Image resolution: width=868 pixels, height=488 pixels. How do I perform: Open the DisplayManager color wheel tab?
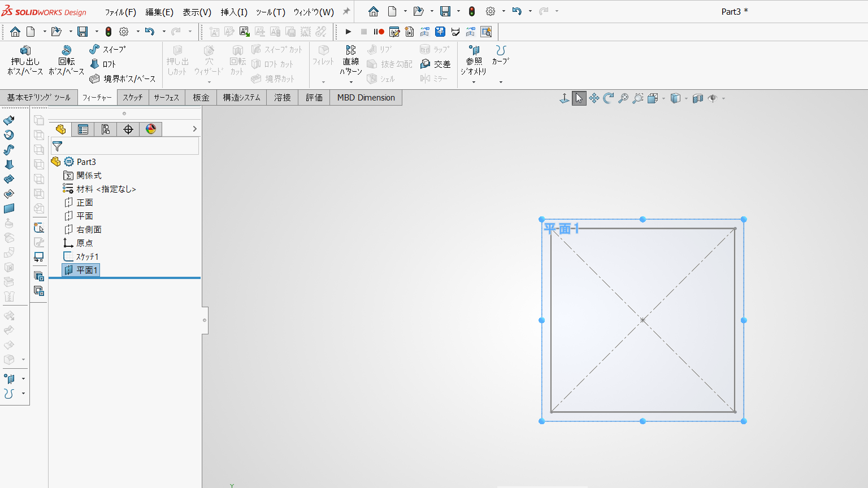coord(151,129)
